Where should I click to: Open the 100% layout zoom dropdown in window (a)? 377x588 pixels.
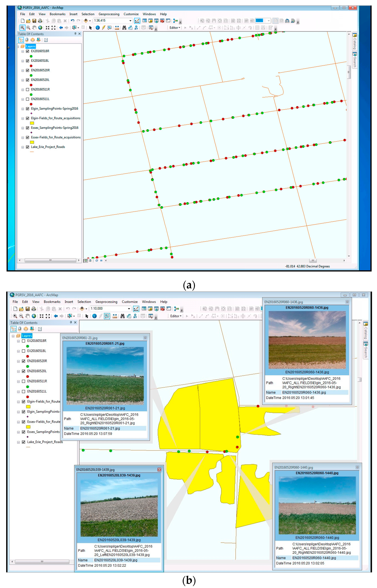click(269, 21)
